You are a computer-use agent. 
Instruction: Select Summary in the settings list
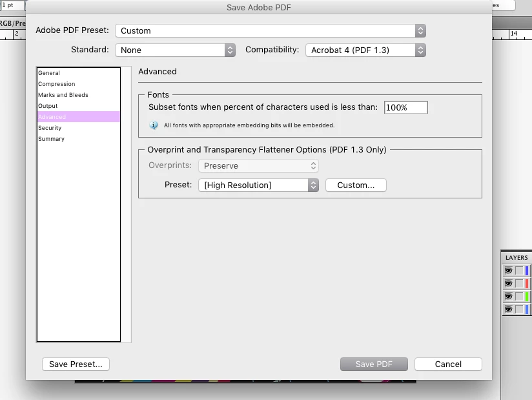coord(78,139)
